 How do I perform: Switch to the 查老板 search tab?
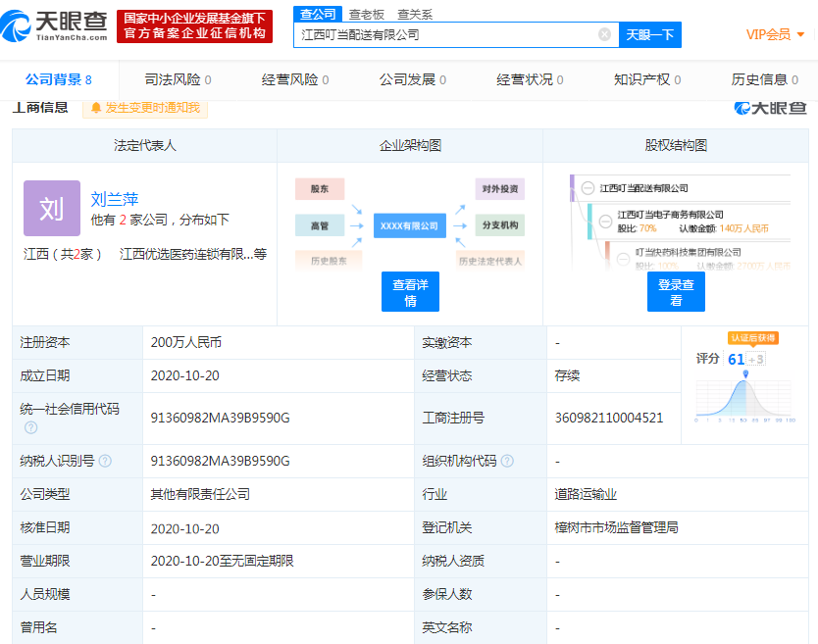[x=366, y=15]
